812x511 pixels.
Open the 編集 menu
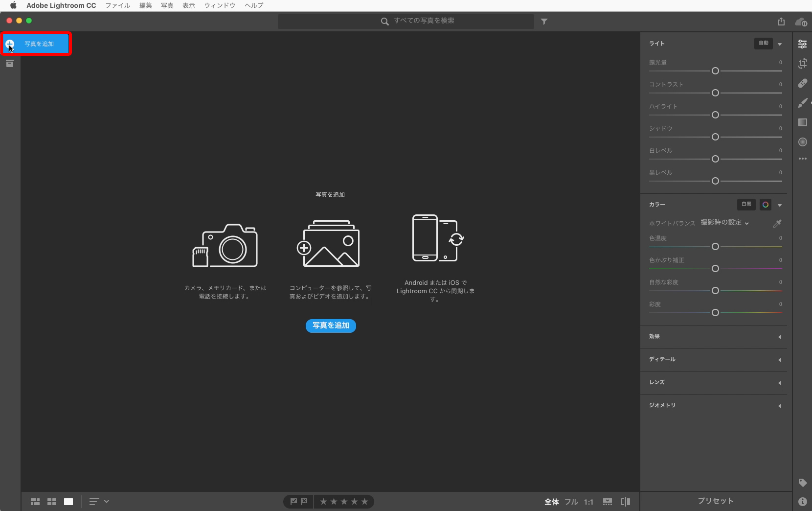(x=146, y=5)
